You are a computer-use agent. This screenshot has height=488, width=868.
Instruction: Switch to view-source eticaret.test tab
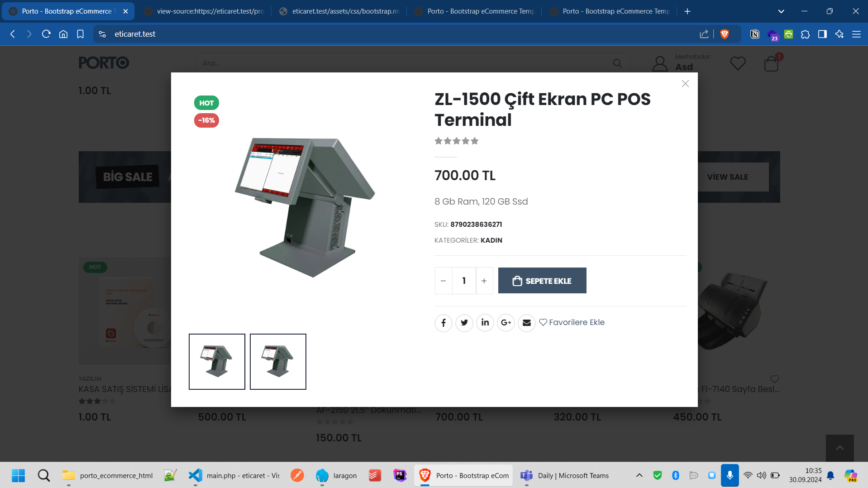coord(204,11)
